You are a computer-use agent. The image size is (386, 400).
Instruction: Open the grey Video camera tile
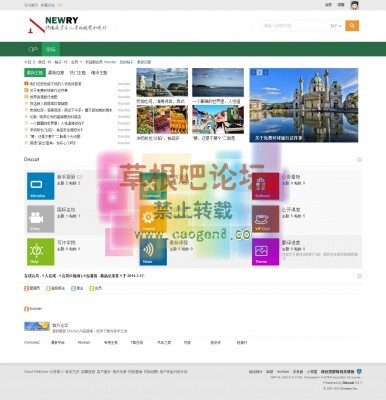click(x=40, y=219)
